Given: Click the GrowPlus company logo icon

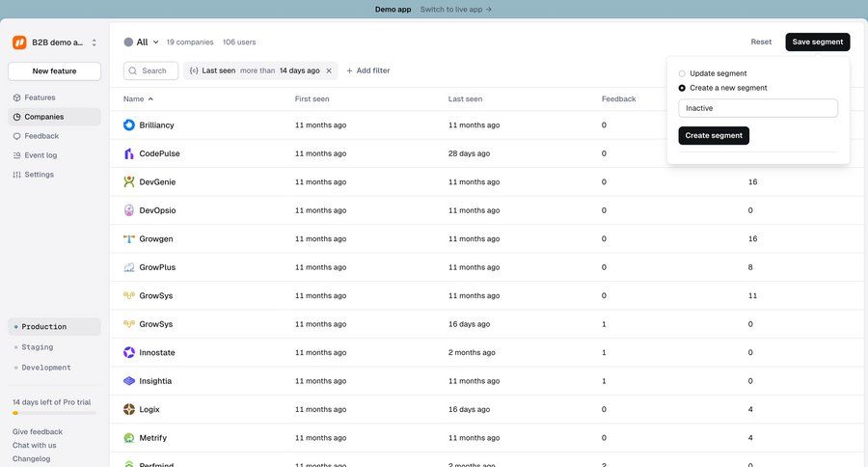Looking at the screenshot, I should click(x=129, y=267).
